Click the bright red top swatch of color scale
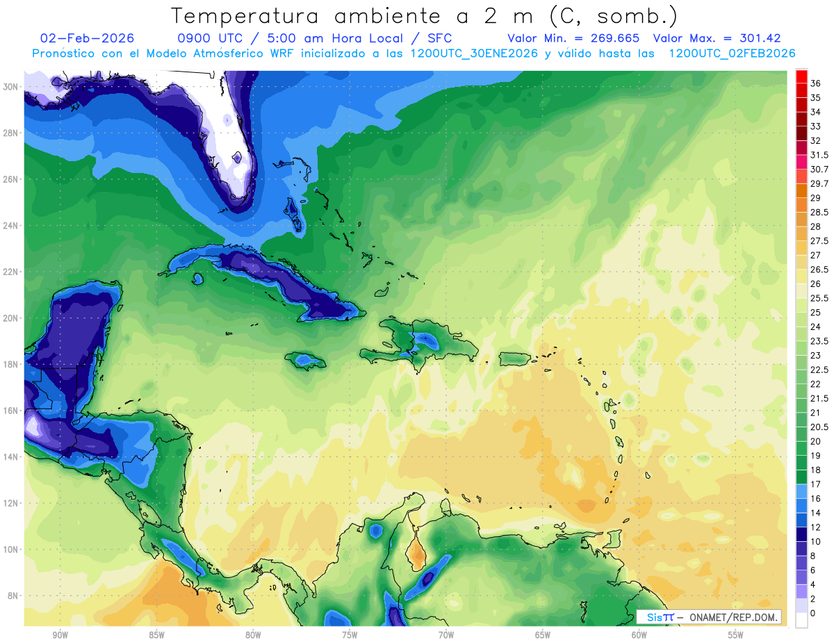The image size is (834, 644). tap(801, 76)
